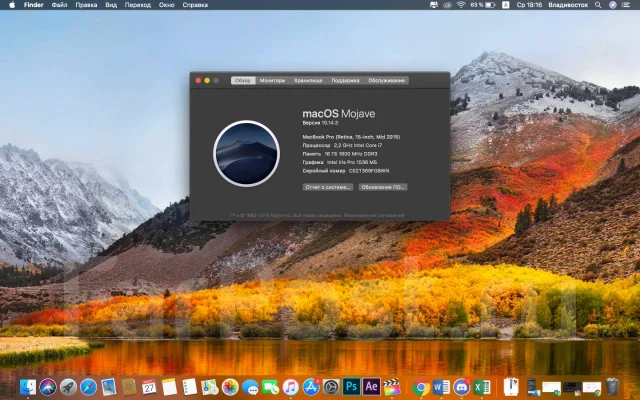This screenshot has height=400, width=640.
Task: Click battery 63% indicator in menu bar
Action: [x=482, y=5]
